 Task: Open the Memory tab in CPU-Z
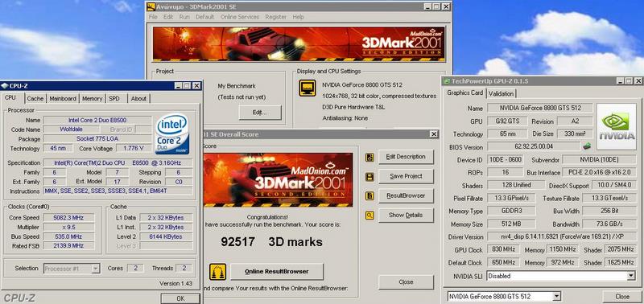pos(92,98)
